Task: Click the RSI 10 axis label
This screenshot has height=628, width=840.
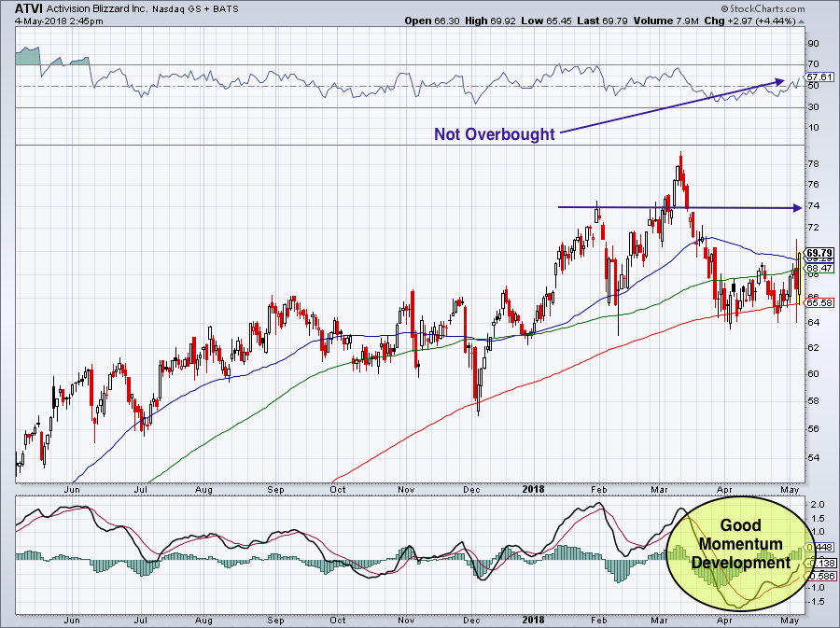Action: 813,128
